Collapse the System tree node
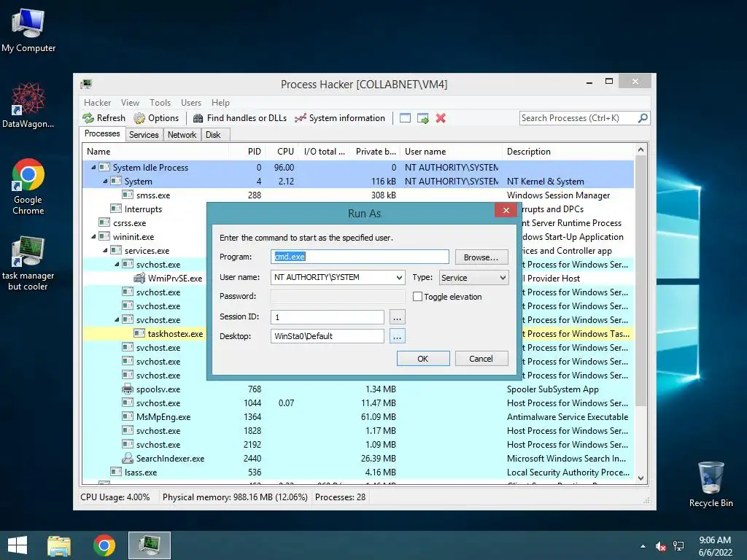This screenshot has height=560, width=747. click(105, 181)
